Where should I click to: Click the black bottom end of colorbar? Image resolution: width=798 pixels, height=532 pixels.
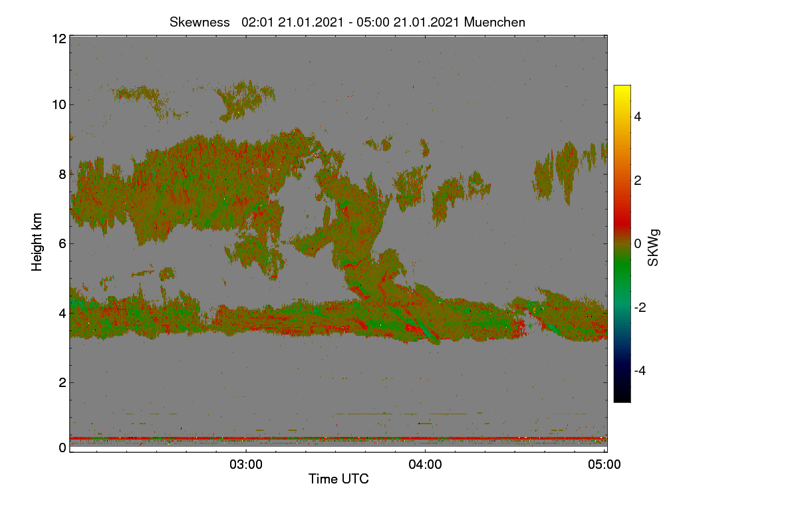622,396
